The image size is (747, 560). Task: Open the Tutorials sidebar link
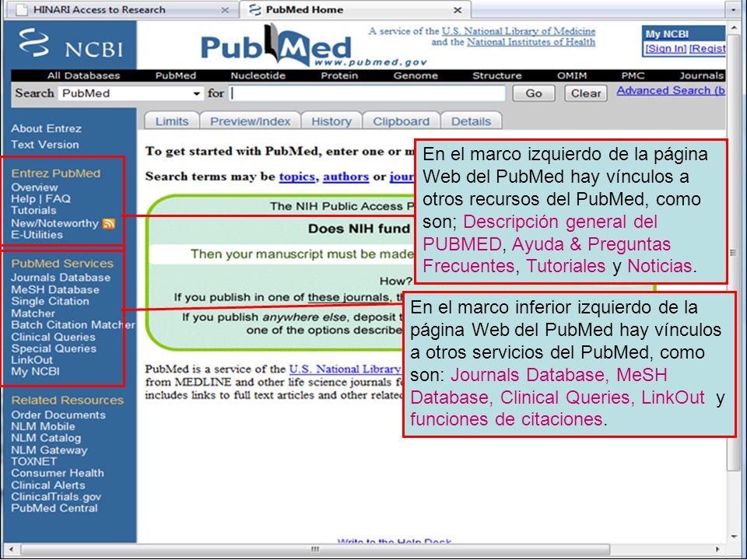click(33, 211)
